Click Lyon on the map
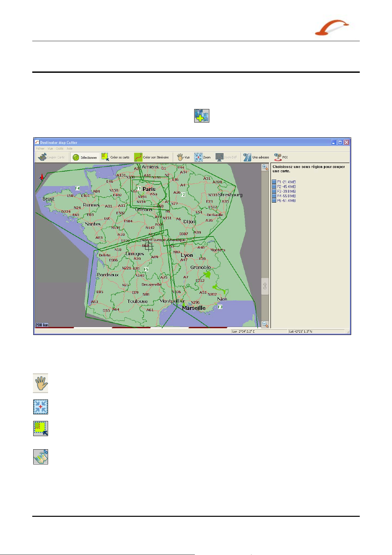This screenshot has height=555, width=392. (x=187, y=255)
